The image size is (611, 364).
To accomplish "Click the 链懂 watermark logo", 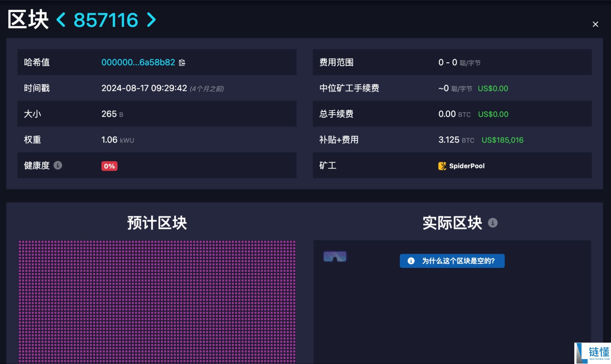I will tap(593, 353).
